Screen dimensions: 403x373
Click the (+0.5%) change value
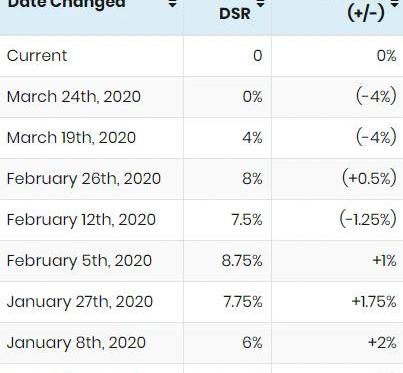pyautogui.click(x=369, y=178)
